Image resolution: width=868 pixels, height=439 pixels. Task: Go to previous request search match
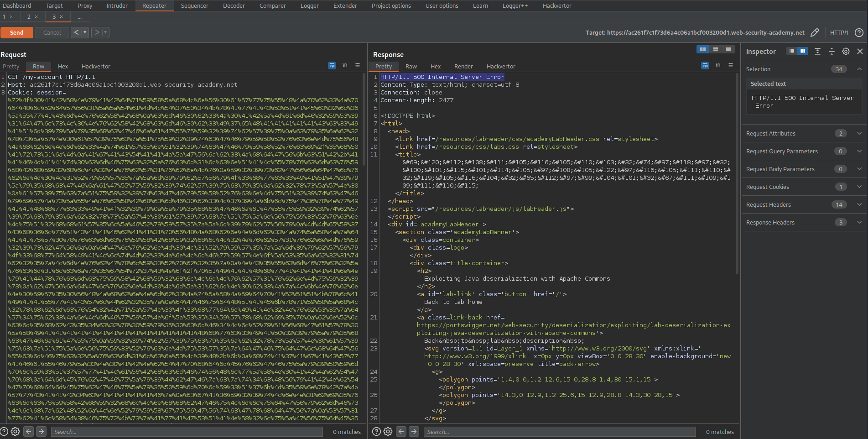[28, 431]
